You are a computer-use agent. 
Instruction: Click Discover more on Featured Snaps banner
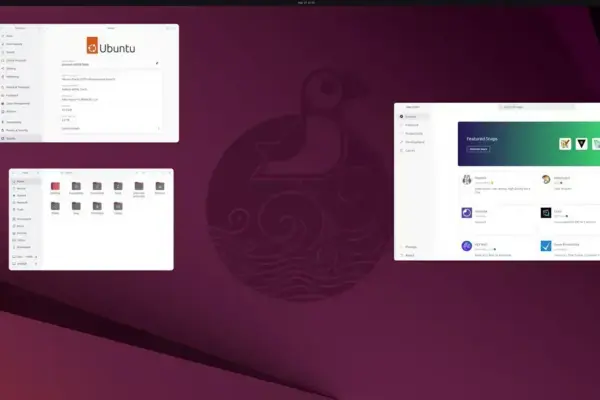pyautogui.click(x=478, y=149)
